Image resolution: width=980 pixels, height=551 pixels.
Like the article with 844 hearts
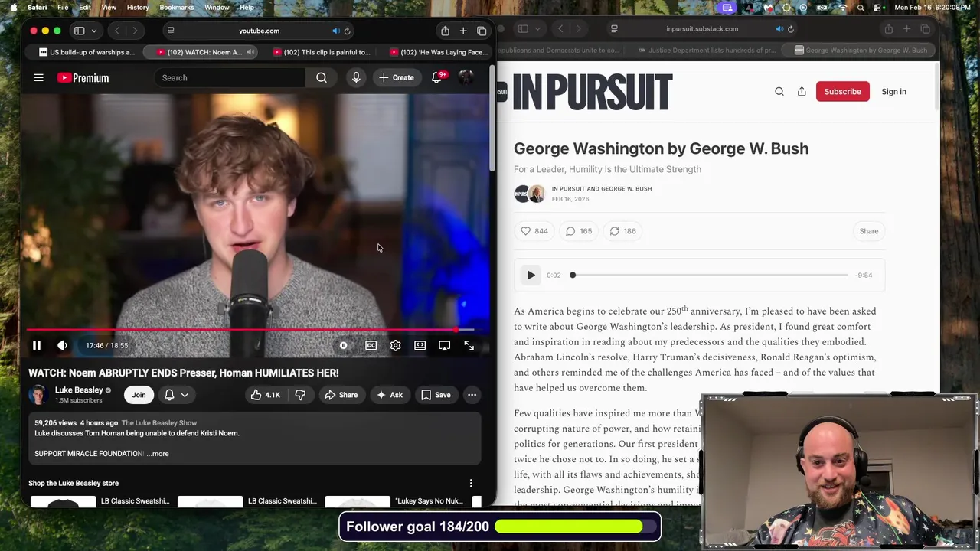coord(534,231)
